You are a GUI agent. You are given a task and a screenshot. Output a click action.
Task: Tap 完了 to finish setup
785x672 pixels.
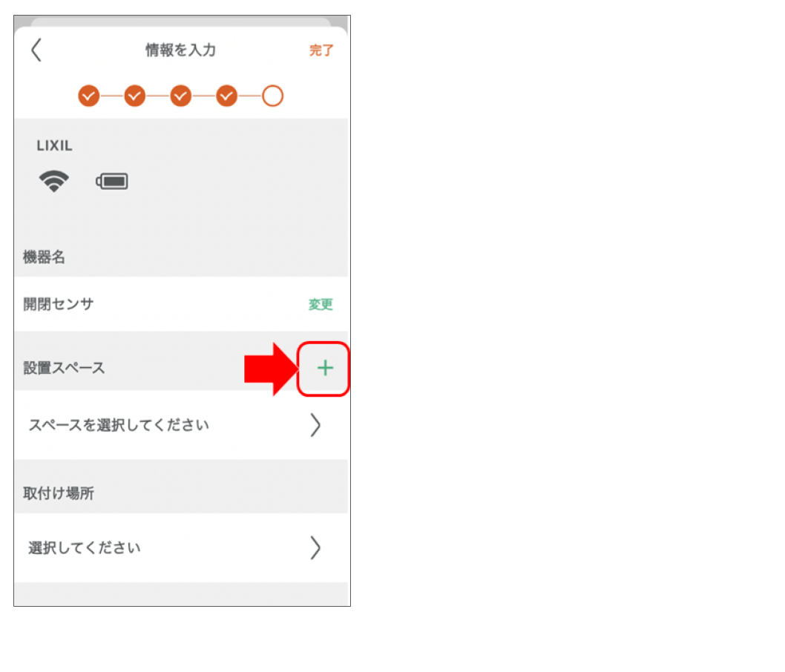[321, 50]
